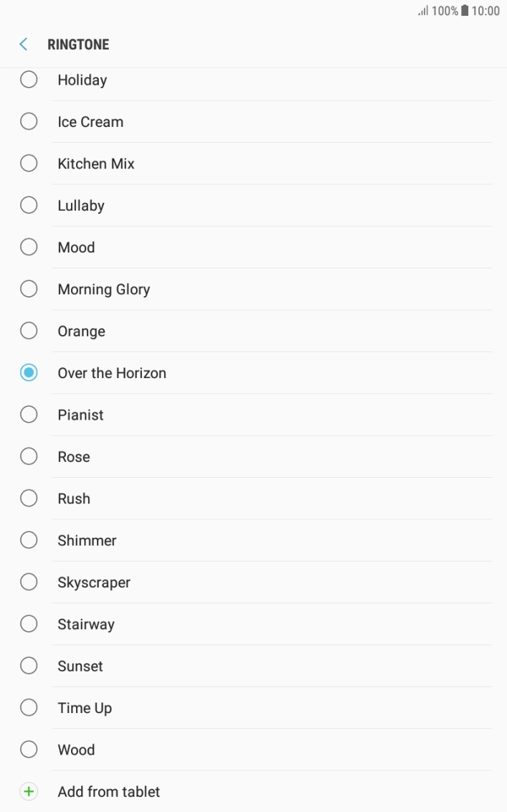Screen dimensions: 507x812
Task: Tap the selected Over the Horizon radio
Action: pos(29,373)
